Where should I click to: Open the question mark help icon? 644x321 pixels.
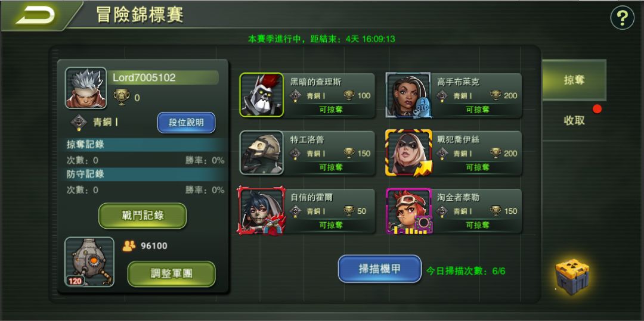click(x=622, y=18)
